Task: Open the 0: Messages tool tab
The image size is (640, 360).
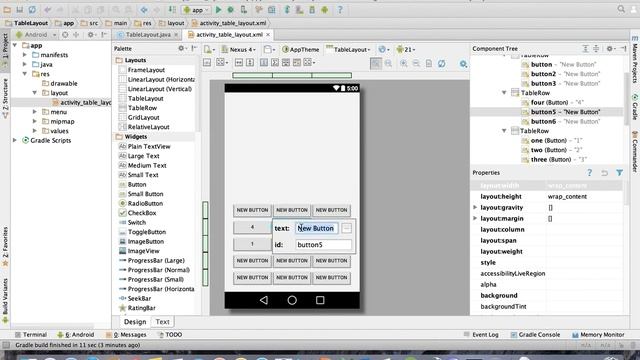Action: pyautogui.click(x=126, y=334)
